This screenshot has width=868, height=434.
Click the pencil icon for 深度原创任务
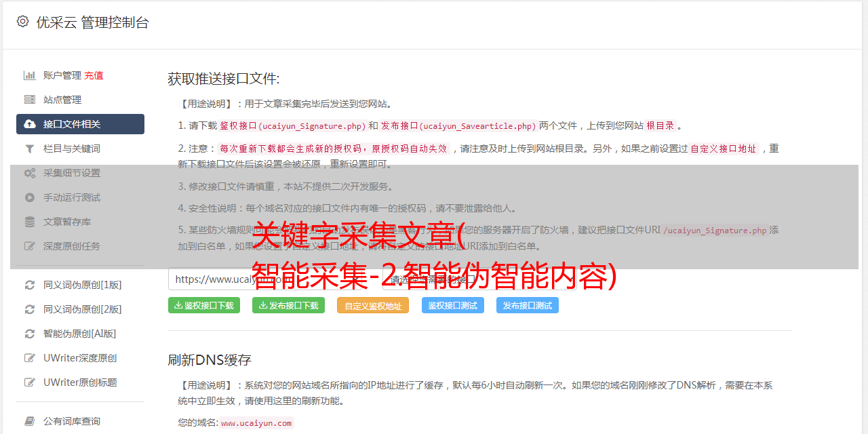coord(30,246)
